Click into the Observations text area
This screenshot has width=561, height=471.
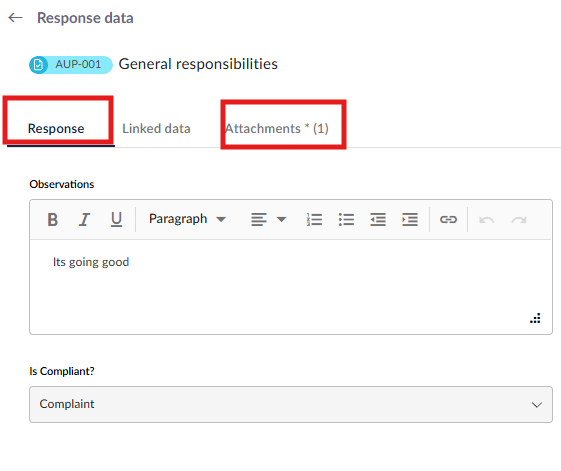[291, 287]
